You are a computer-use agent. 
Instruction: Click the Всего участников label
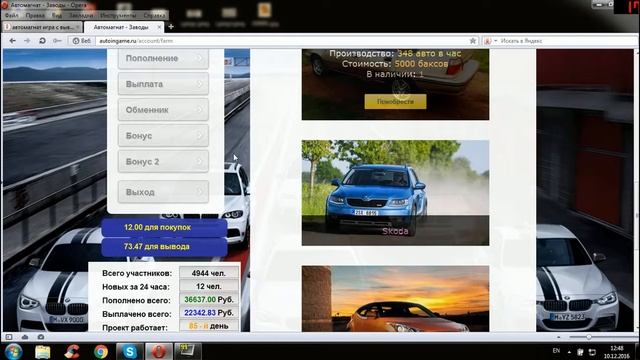coord(137,273)
